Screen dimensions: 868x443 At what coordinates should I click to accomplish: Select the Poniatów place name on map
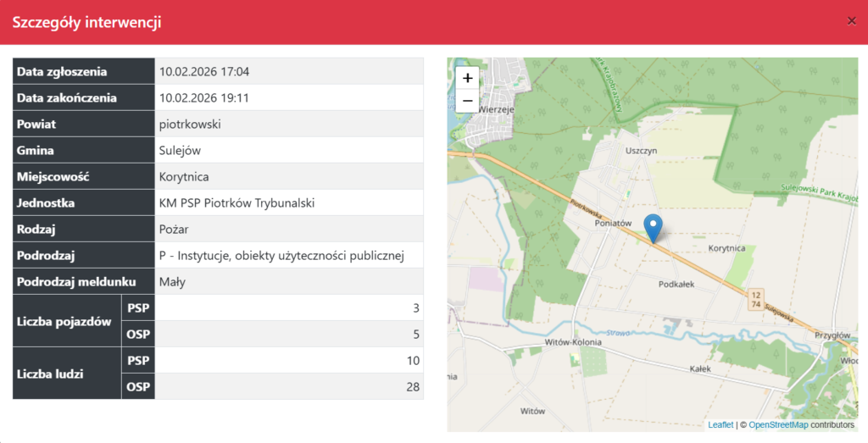point(613,224)
